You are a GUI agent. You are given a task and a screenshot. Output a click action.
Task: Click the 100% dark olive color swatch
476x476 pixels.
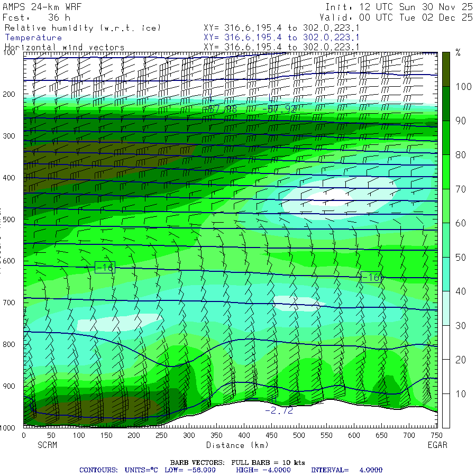(x=446, y=69)
